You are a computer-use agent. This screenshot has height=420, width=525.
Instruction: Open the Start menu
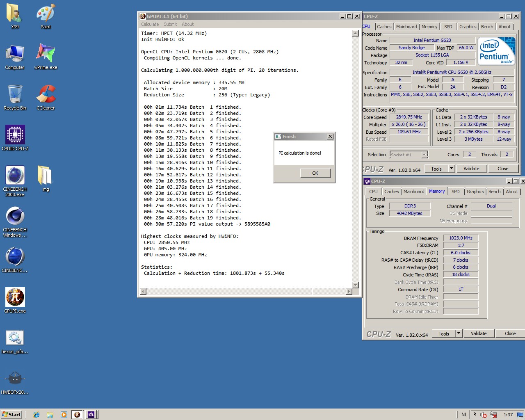[11, 415]
